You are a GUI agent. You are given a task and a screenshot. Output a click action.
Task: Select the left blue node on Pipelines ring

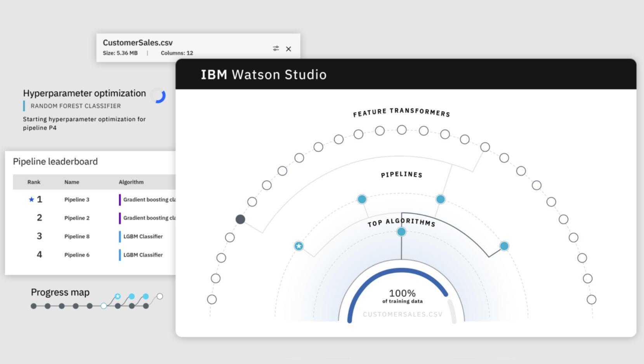click(x=362, y=199)
